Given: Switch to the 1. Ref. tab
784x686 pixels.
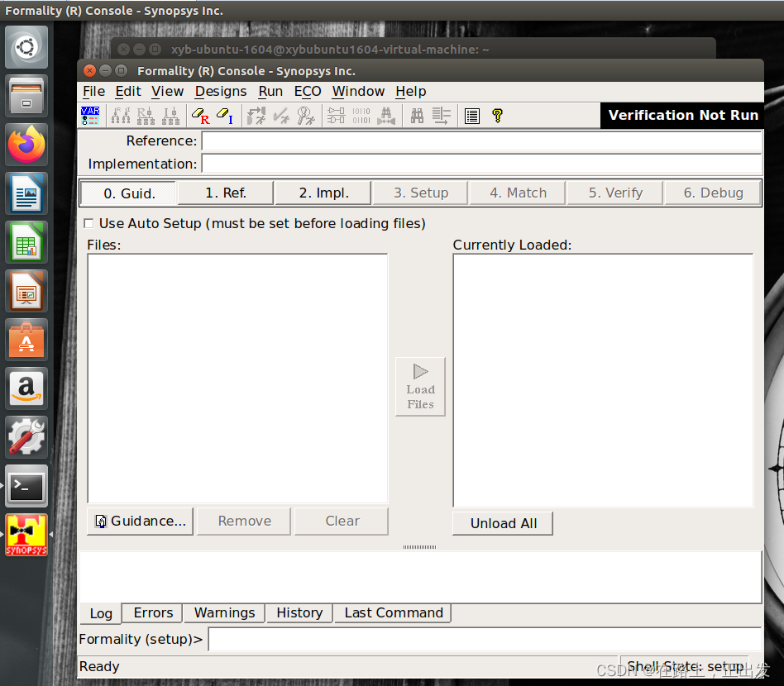Looking at the screenshot, I should (x=226, y=193).
